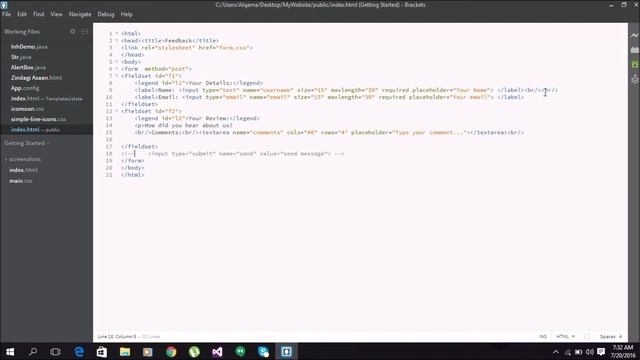The height and width of the screenshot is (360, 640).
Task: Open App.config working file
Action: 25,88
